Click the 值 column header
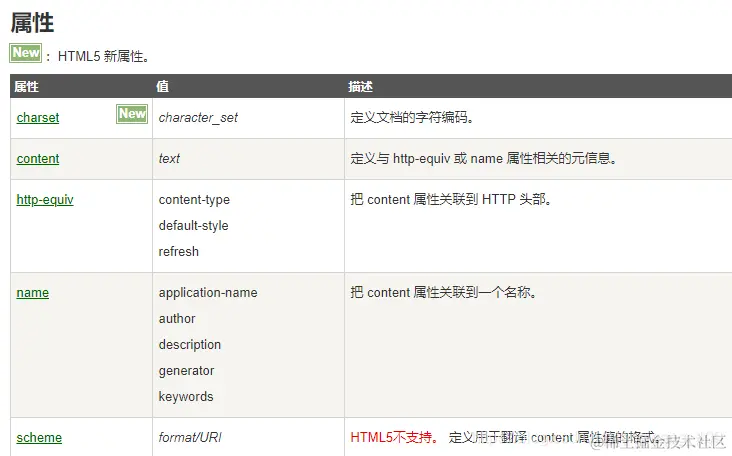732x456 pixels. click(162, 87)
